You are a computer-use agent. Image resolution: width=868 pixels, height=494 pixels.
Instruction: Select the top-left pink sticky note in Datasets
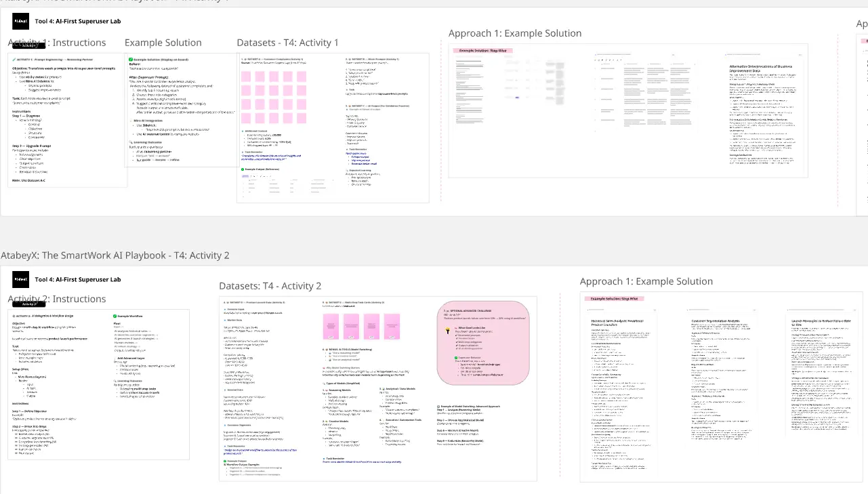[246, 77]
